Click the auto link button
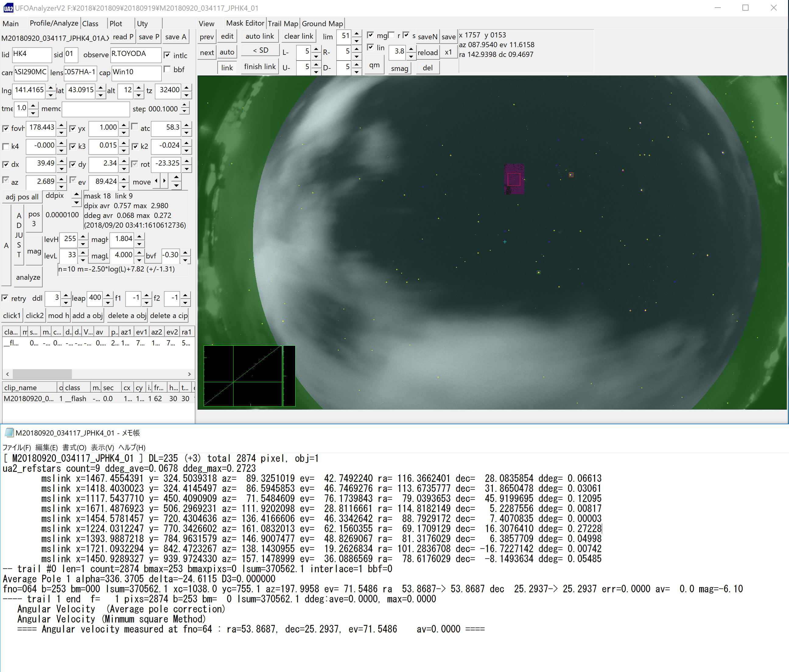This screenshot has height=672, width=789. pyautogui.click(x=260, y=37)
